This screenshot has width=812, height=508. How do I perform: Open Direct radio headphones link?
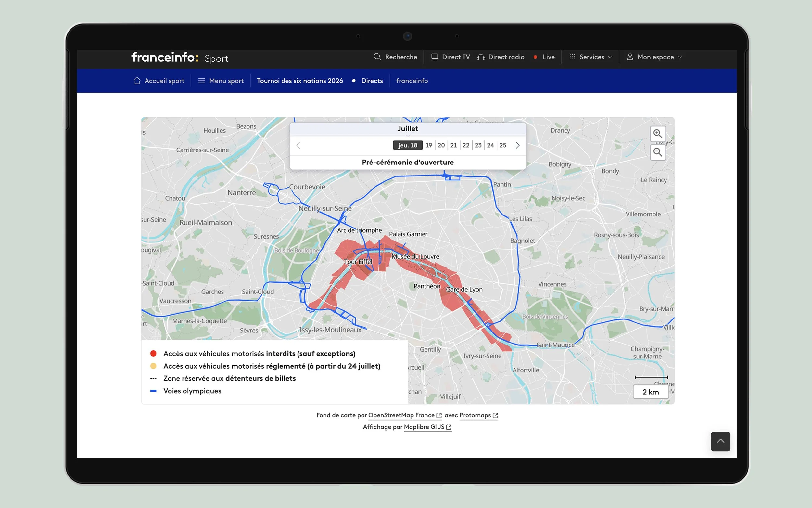[501, 57]
